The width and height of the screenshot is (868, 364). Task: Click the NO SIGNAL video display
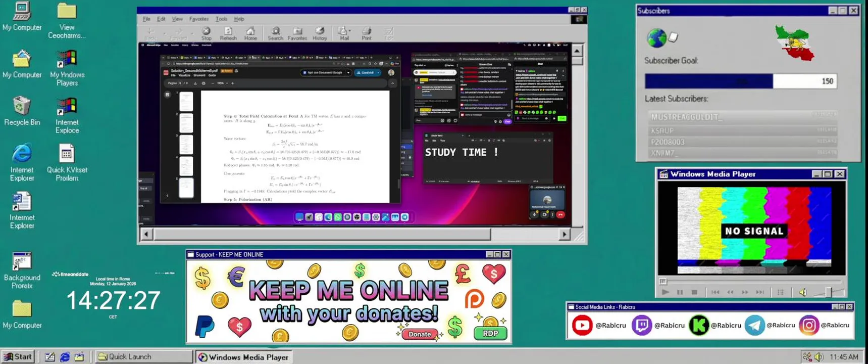(x=754, y=231)
